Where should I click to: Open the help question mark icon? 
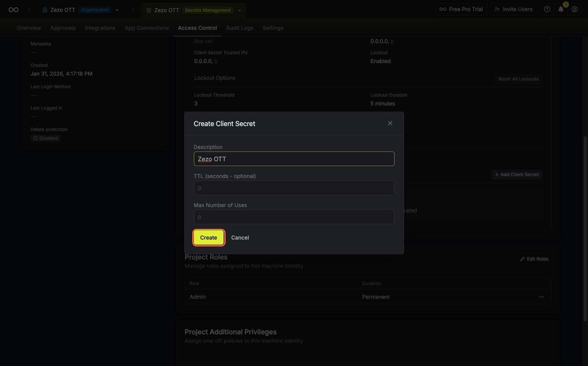click(x=547, y=10)
